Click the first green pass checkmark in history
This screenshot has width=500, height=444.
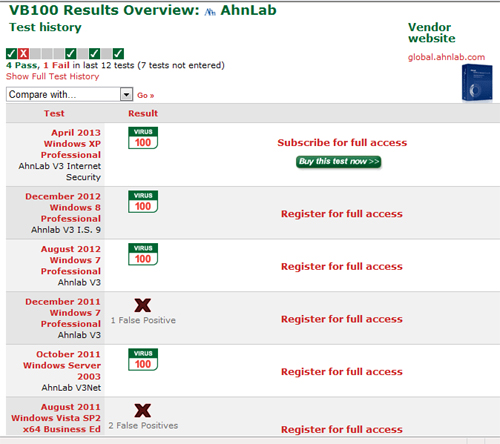coord(11,53)
